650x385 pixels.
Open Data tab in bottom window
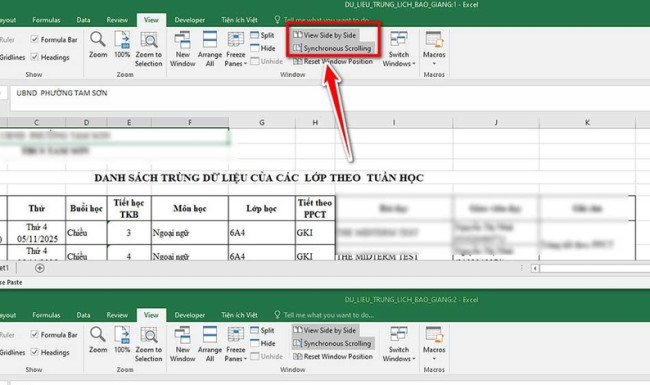click(x=83, y=315)
